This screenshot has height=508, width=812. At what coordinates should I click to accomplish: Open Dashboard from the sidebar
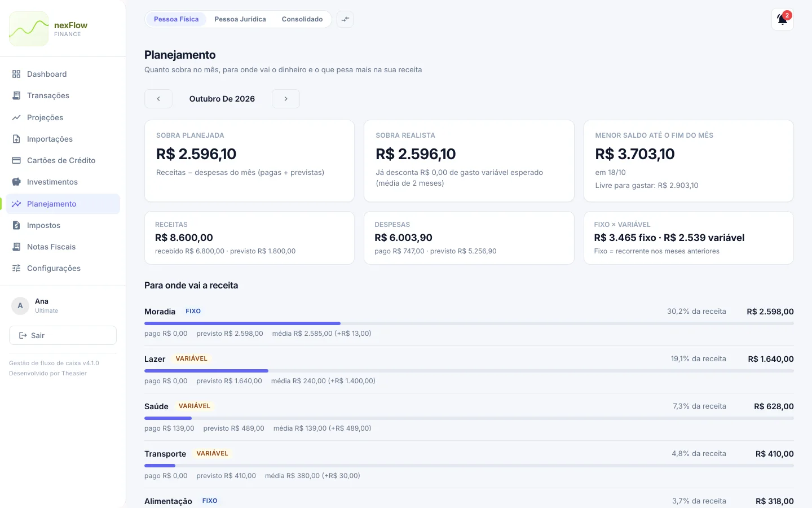coord(63,74)
